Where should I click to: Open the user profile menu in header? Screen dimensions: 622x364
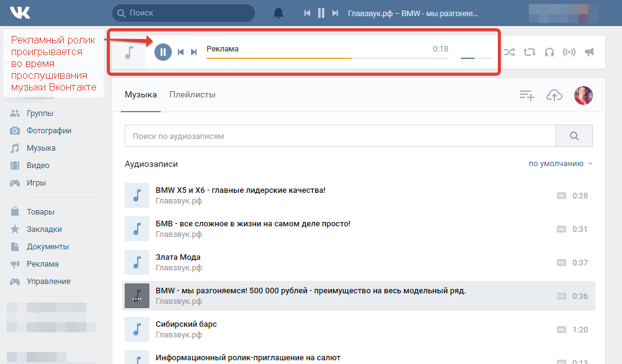(564, 13)
